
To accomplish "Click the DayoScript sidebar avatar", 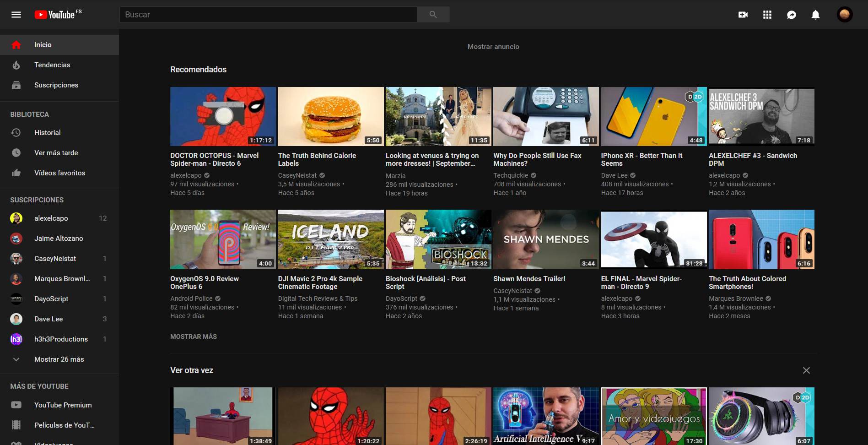I will pyautogui.click(x=16, y=299).
